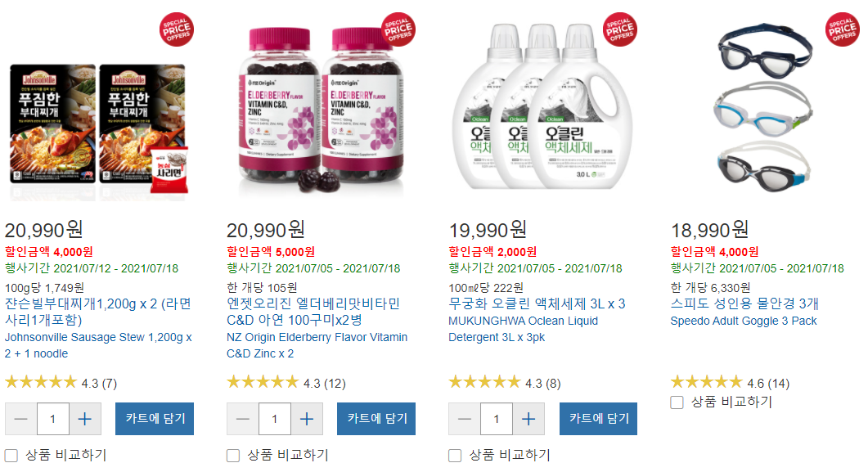Image resolution: width=868 pixels, height=472 pixels.
Task: Click quantity field for Elderberry Vitamin product
Action: [275, 419]
